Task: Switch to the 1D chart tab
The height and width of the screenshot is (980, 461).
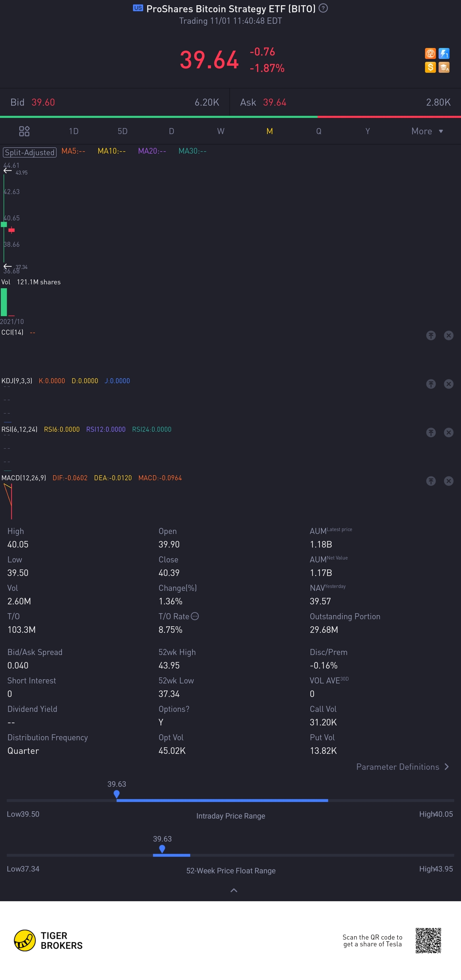Action: coord(74,131)
